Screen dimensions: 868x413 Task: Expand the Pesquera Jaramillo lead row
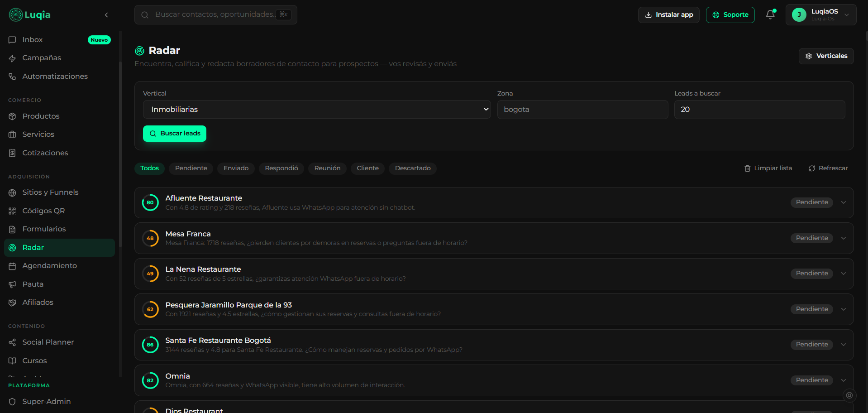[844, 309]
